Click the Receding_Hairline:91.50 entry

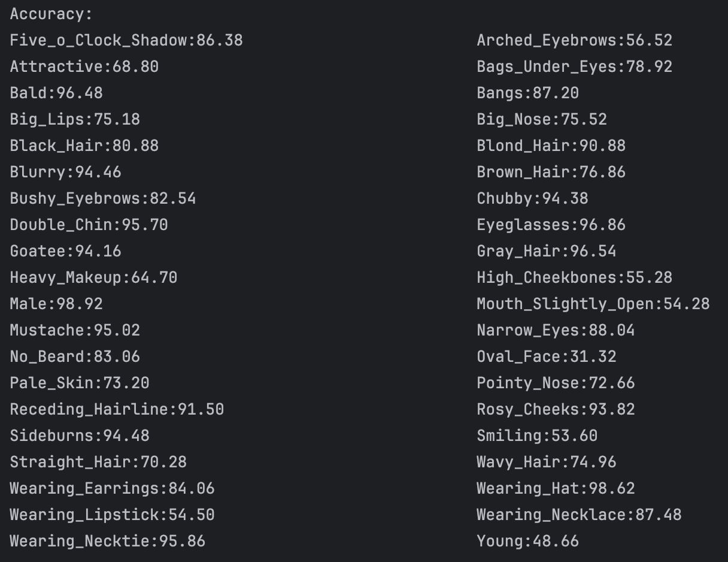click(117, 410)
